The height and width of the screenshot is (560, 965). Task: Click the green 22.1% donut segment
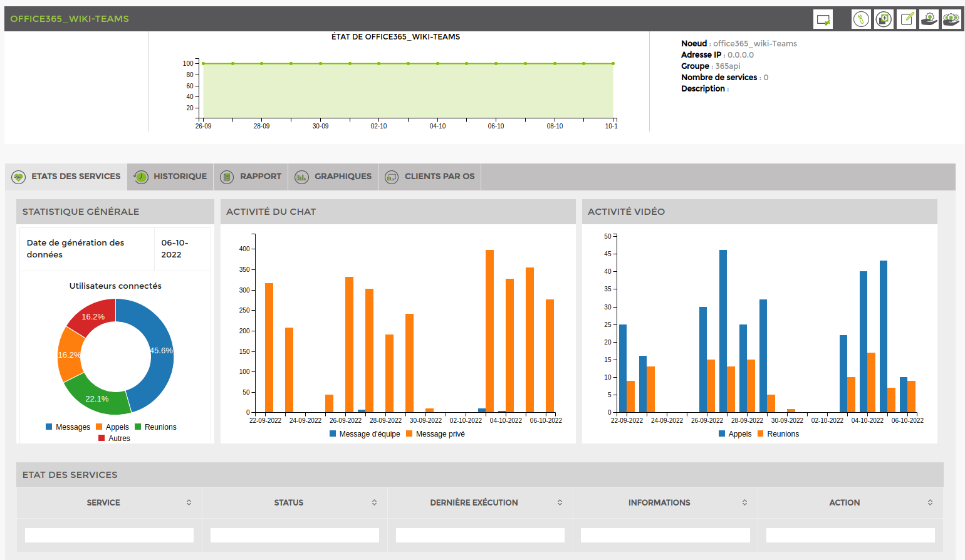(97, 398)
